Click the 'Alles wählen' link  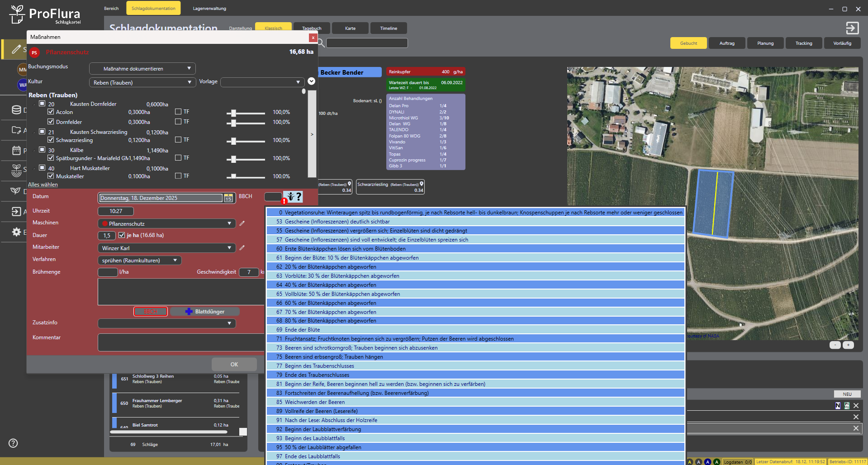pos(43,185)
